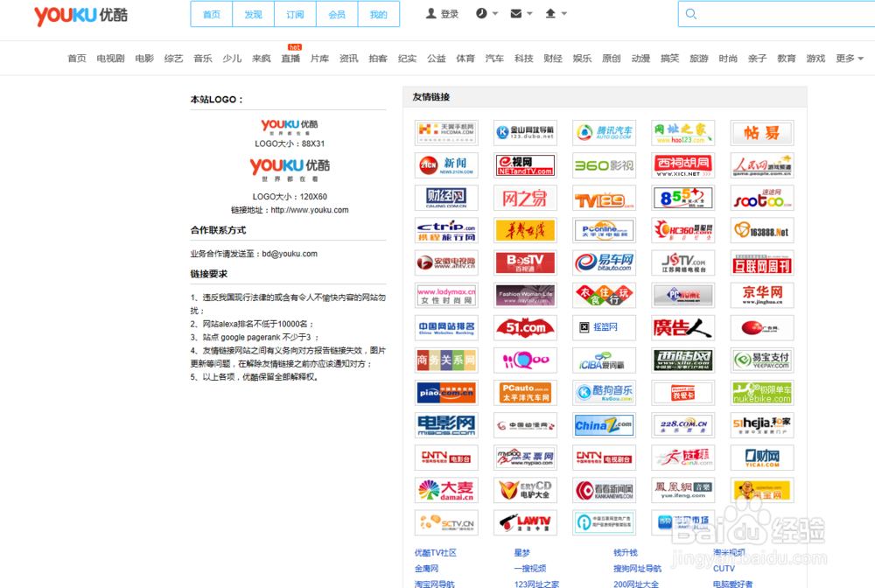
Task: Go to 电影 category
Action: coord(144,58)
